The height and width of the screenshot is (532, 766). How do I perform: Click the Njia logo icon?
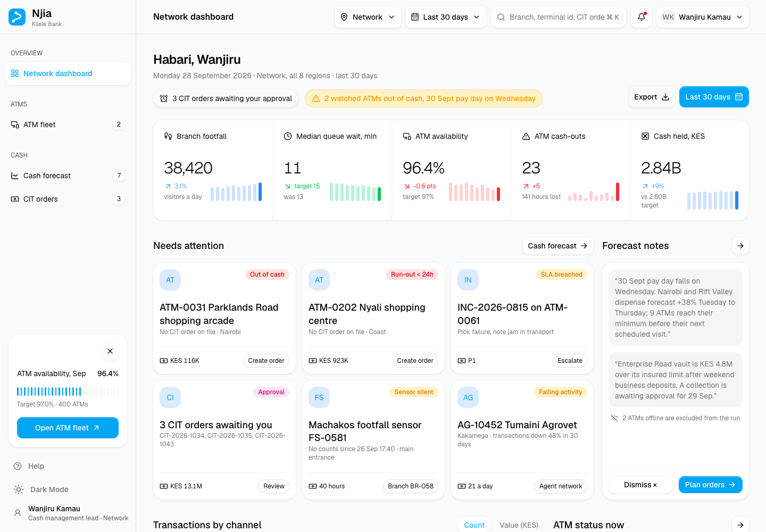[x=17, y=17]
